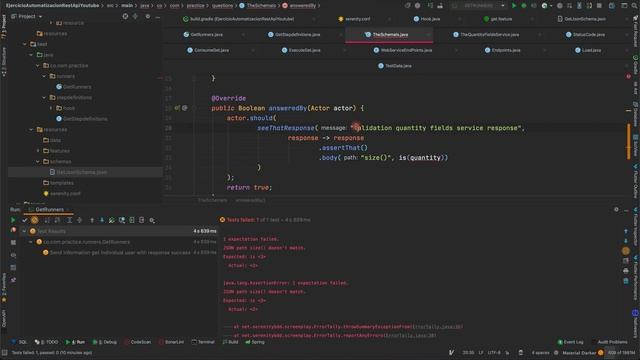
Task: Open Structure tool window on left edge
Action: click(4, 61)
